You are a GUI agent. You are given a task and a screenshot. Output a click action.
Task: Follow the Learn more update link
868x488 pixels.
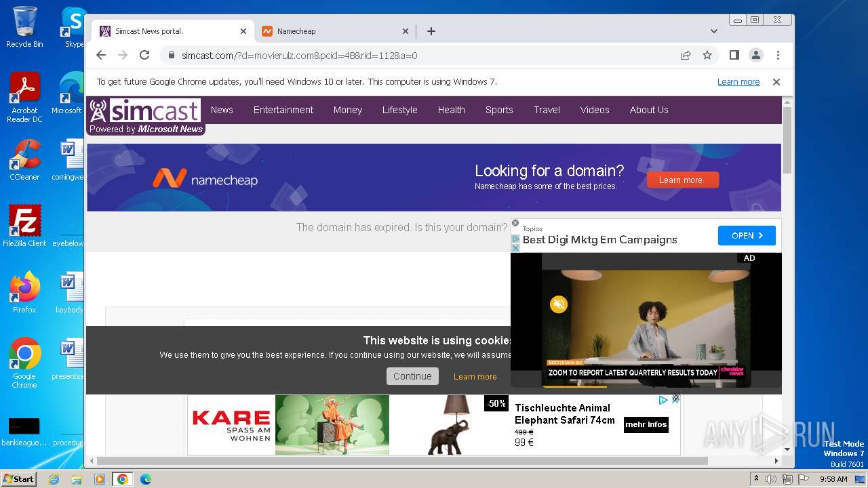738,82
